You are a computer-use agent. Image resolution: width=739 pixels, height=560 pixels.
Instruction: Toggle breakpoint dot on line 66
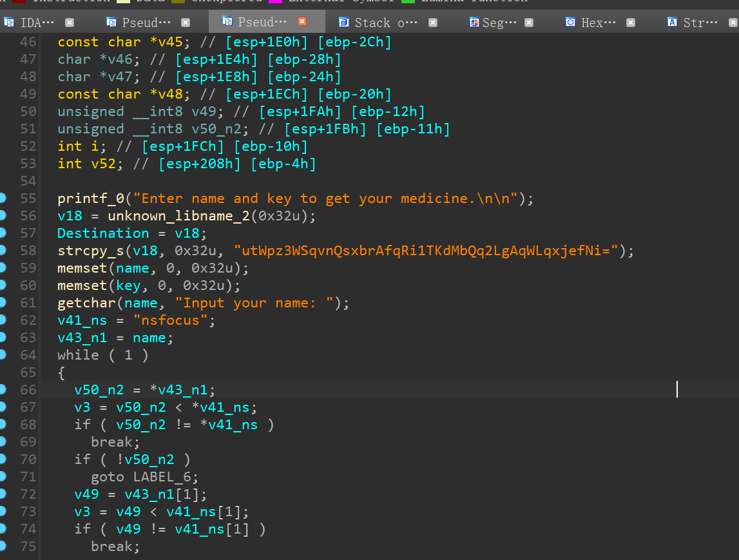tap(4, 390)
